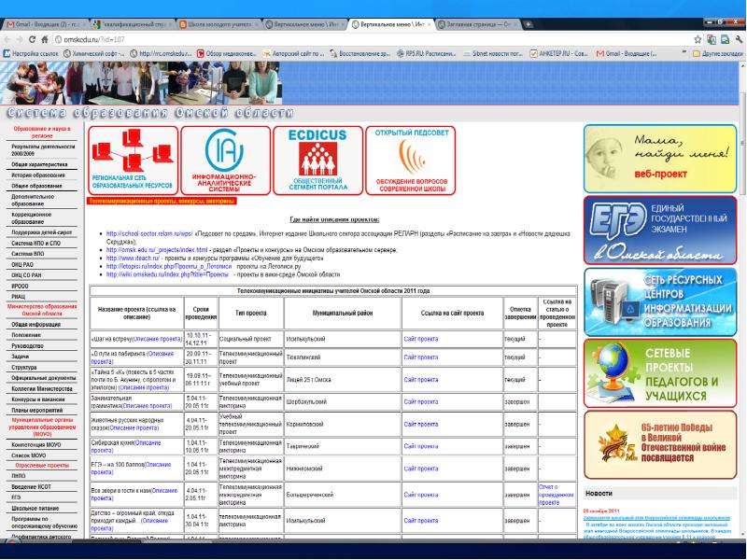Open 'Региональная сеть образовательных ресурсов' banner

pyautogui.click(x=133, y=161)
